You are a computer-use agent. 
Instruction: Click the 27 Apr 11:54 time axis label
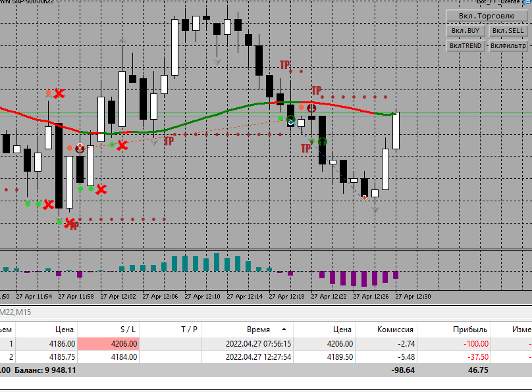point(34,297)
